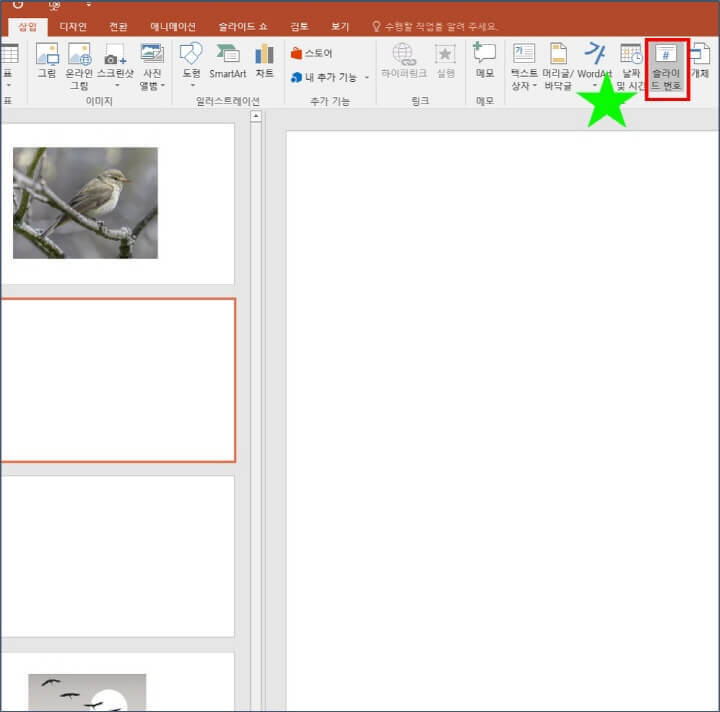Select the slide thumbnail with flying birds
The width and height of the screenshot is (720, 712).
118,682
